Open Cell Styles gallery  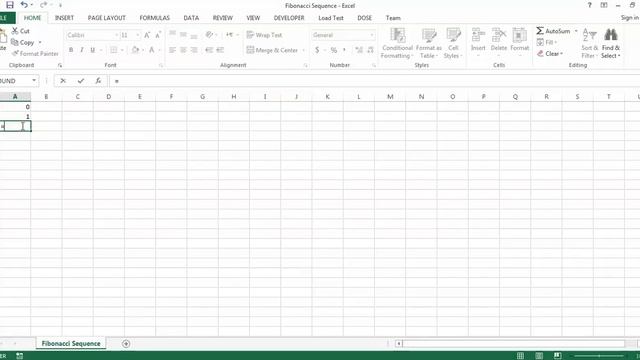(453, 43)
